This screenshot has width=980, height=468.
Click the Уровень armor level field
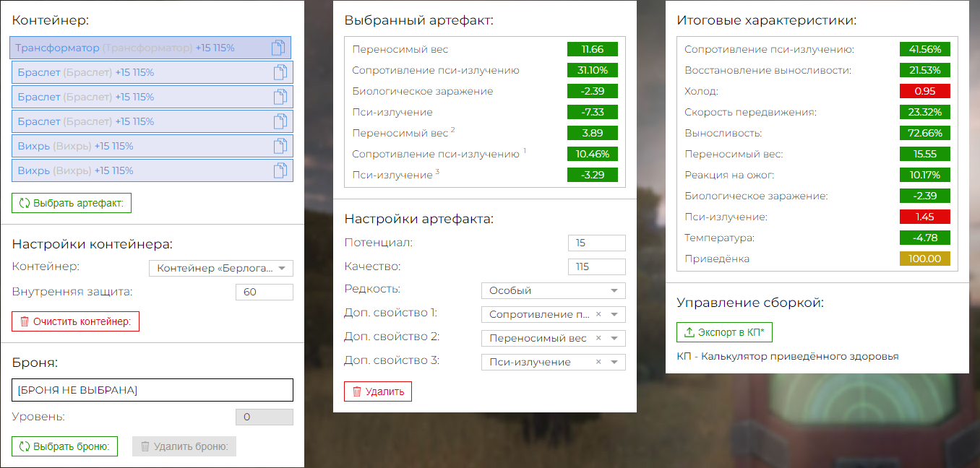(265, 417)
